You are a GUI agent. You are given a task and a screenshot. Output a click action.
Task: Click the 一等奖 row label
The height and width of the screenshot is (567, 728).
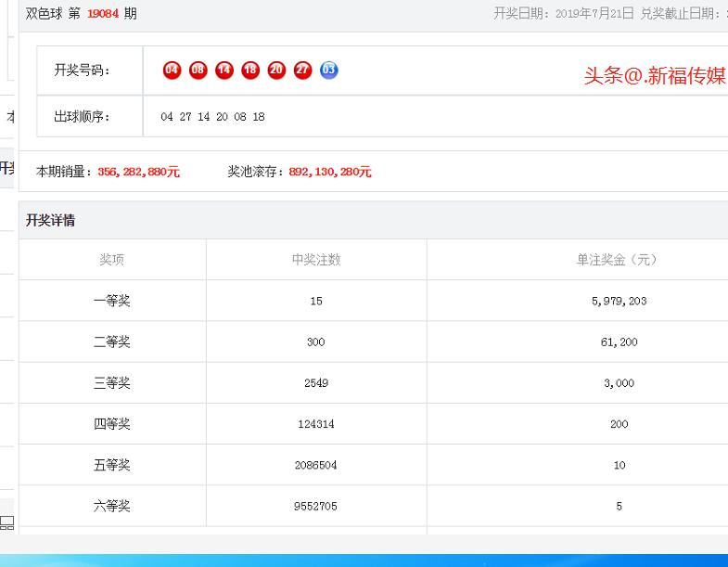(112, 302)
